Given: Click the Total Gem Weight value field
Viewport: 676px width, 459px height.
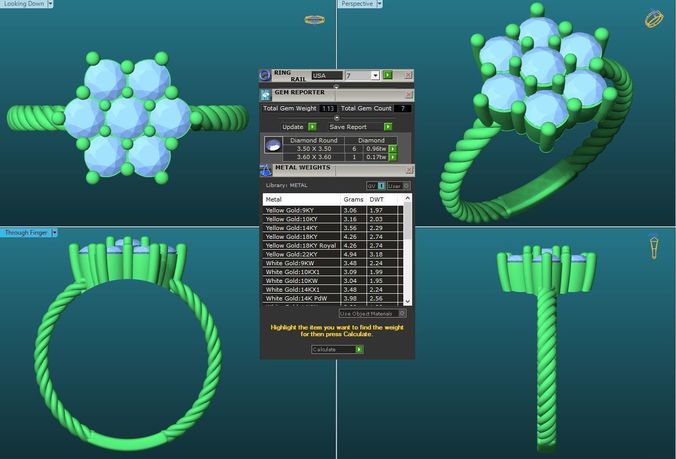Looking at the screenshot, I should pyautogui.click(x=328, y=109).
